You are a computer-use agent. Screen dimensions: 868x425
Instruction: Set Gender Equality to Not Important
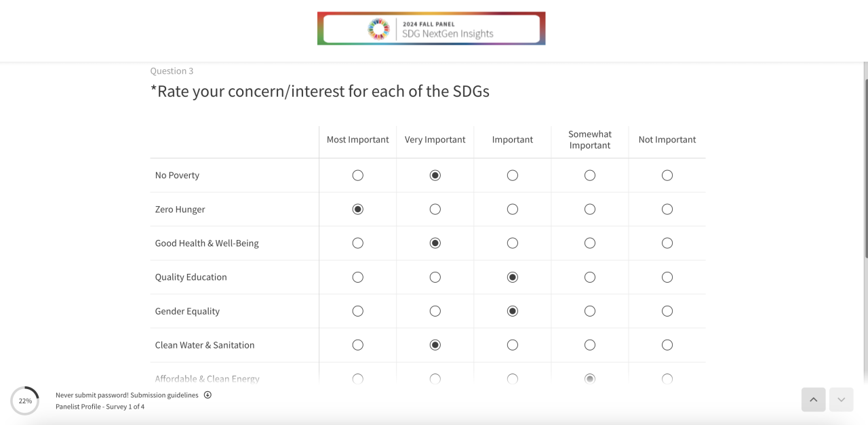tap(667, 311)
